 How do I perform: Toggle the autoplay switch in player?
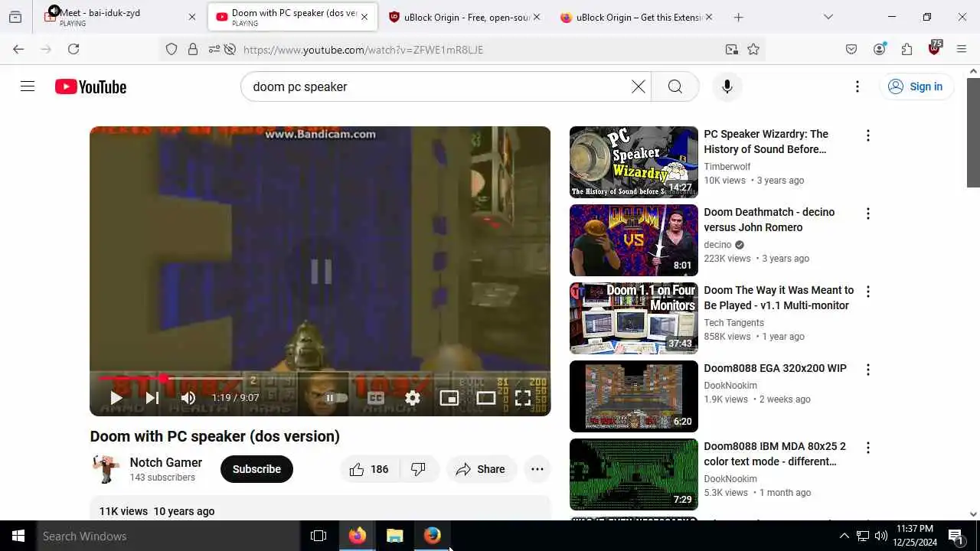(335, 398)
